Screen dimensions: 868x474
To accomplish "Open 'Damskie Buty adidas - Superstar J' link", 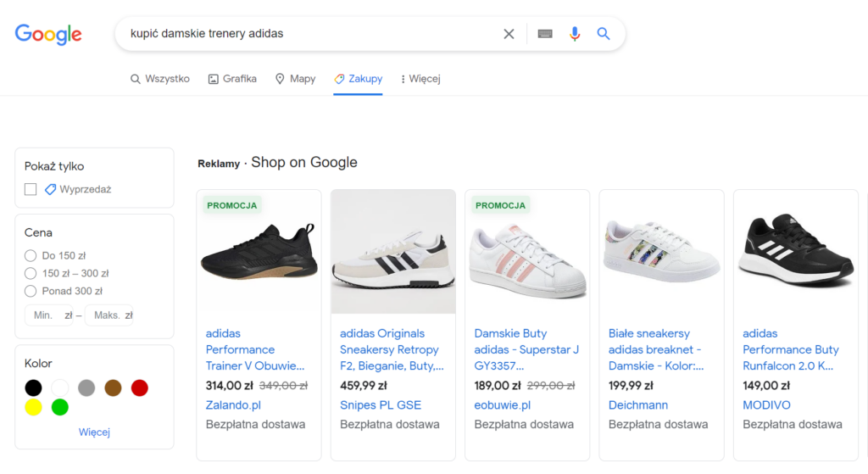I will tap(526, 349).
